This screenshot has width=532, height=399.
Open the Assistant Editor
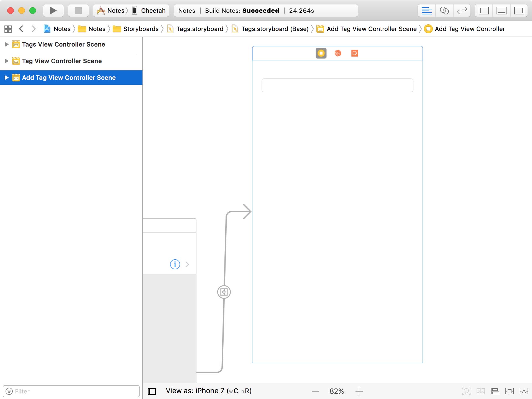pyautogui.click(x=444, y=11)
